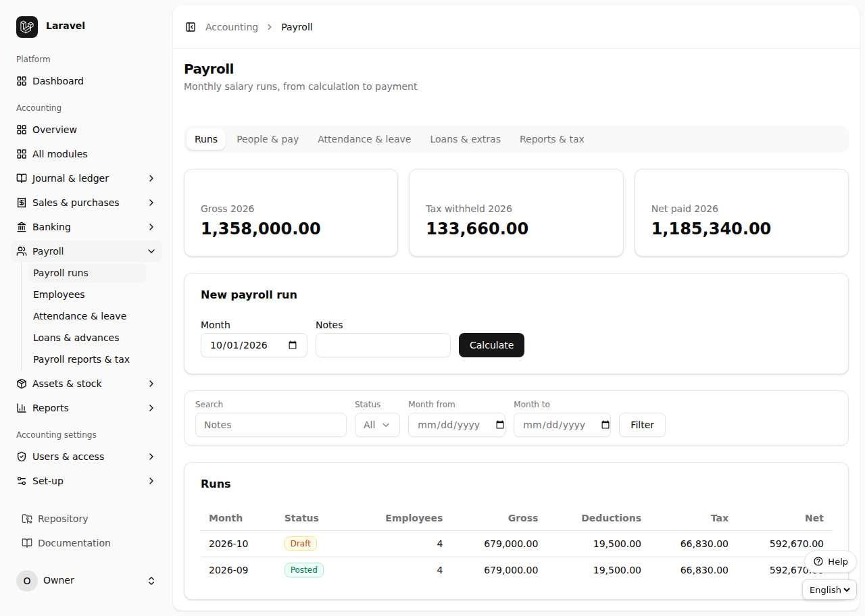Click the Banking building icon
865x616 pixels.
22,227
